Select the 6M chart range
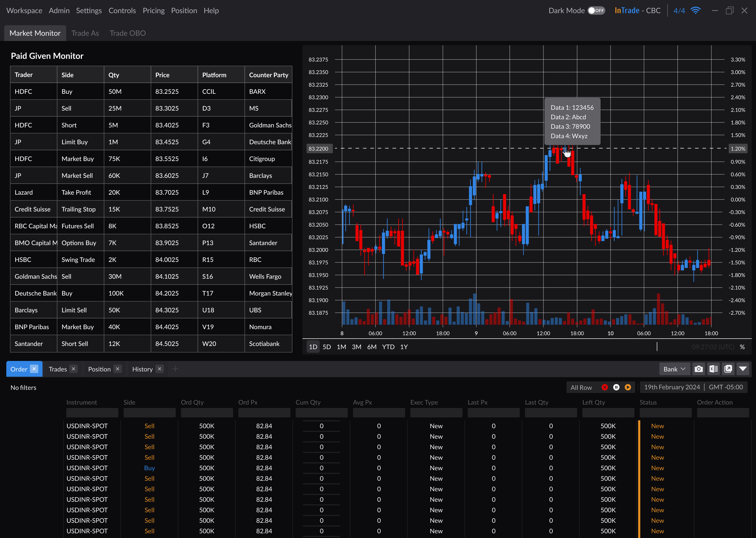 (x=372, y=347)
